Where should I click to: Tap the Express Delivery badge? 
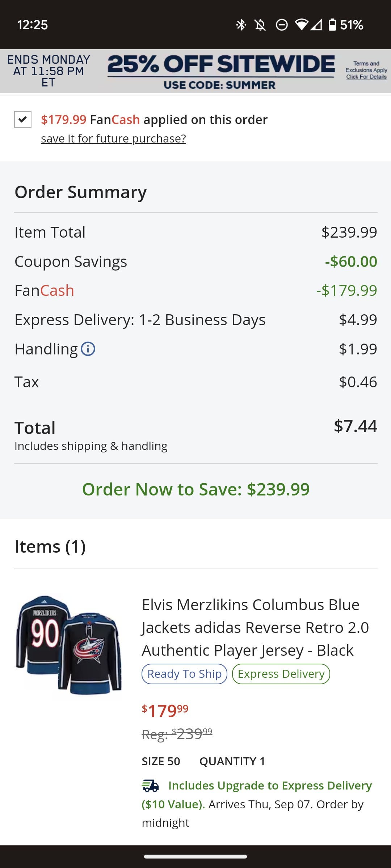[281, 674]
